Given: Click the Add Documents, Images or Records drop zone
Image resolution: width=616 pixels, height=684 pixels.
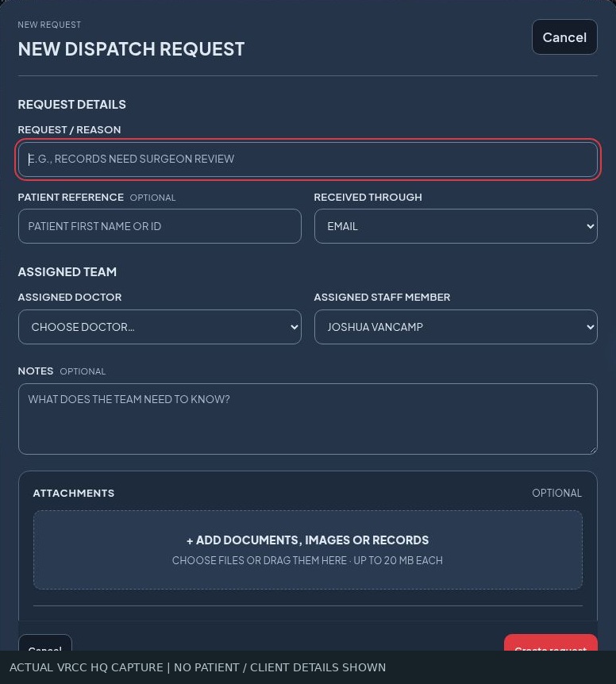Looking at the screenshot, I should pyautogui.click(x=307, y=550).
